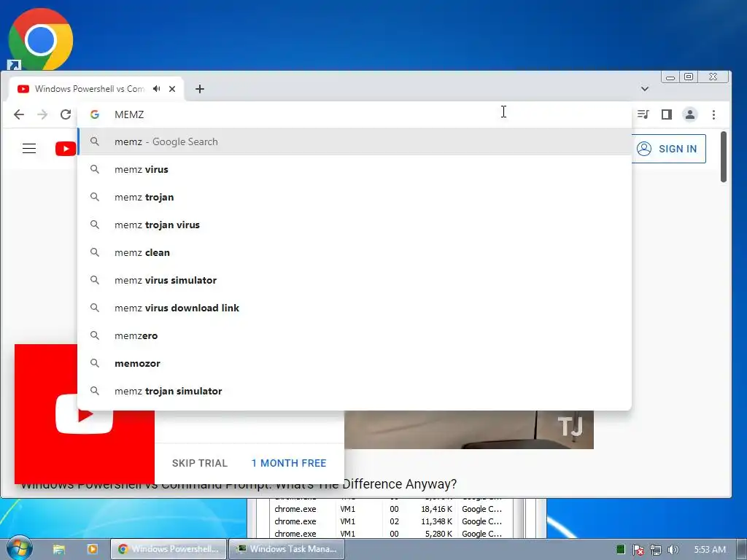Image resolution: width=747 pixels, height=560 pixels.
Task: Choose the 'memz trojan simulator' suggestion
Action: coord(355,391)
